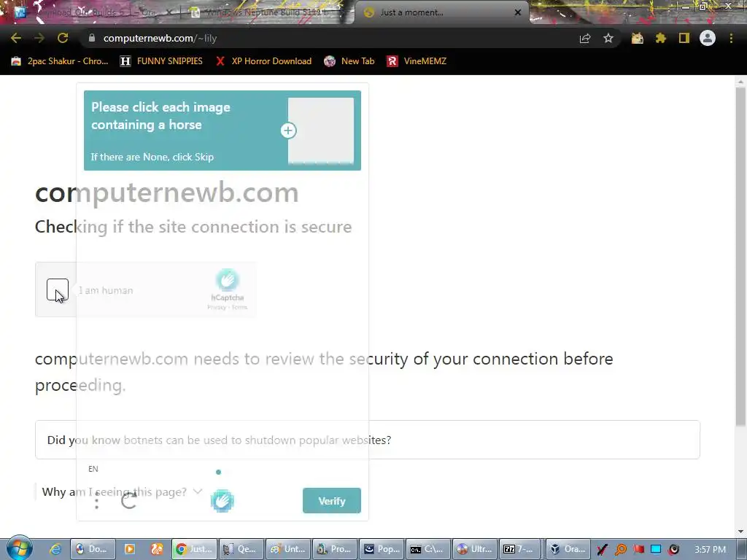Expand Why am I seeing this page?

(x=123, y=492)
